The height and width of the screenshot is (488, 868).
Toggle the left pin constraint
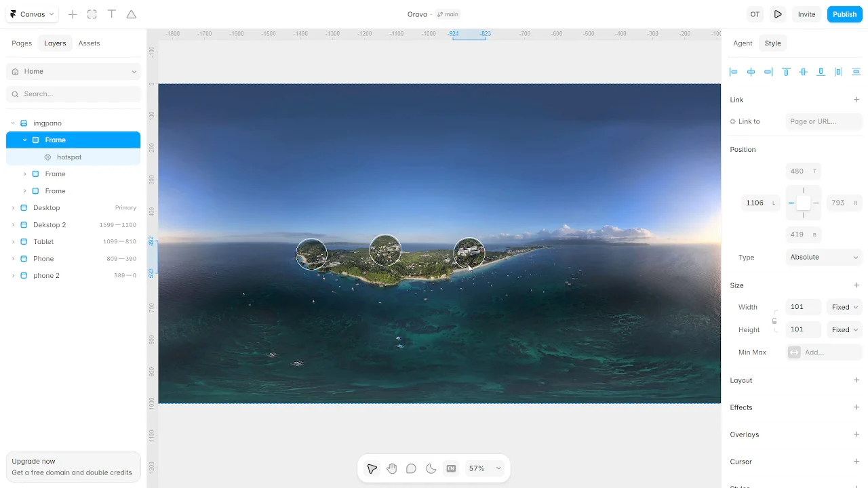coord(791,203)
